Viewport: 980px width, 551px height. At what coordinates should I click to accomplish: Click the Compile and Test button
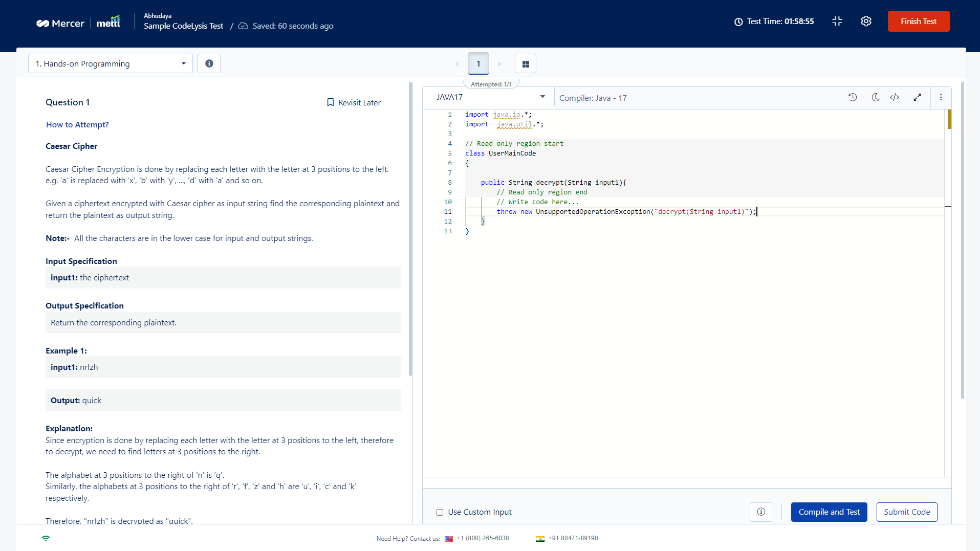pos(829,512)
